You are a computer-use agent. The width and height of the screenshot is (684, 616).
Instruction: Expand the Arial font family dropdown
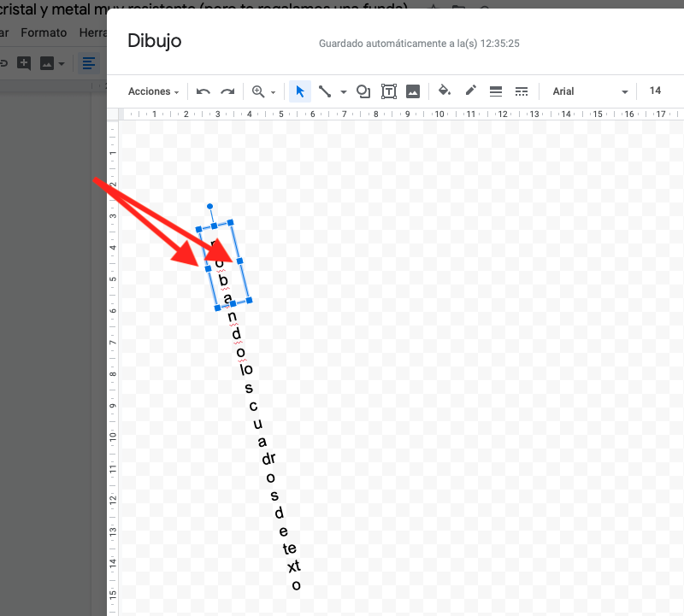pyautogui.click(x=590, y=91)
